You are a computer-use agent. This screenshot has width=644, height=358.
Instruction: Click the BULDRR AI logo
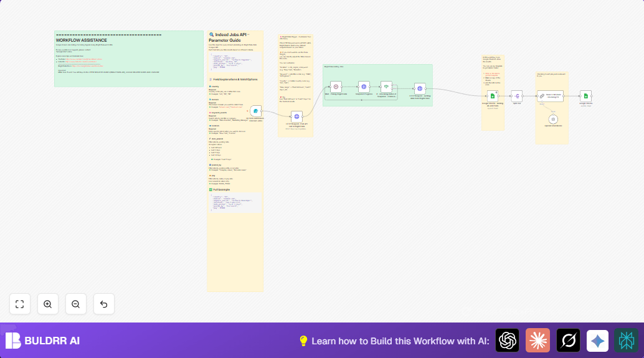point(42,341)
